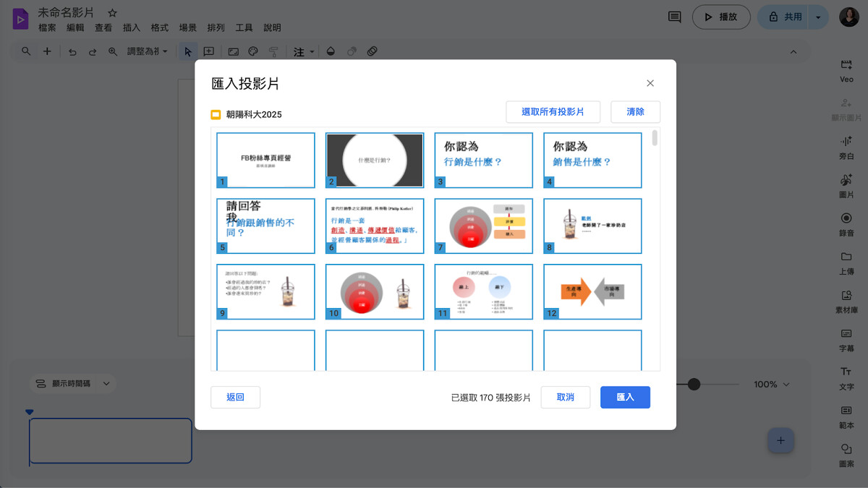Toggle selection of slide 12 arrows thumbnail
The image size is (868, 488).
tap(592, 291)
